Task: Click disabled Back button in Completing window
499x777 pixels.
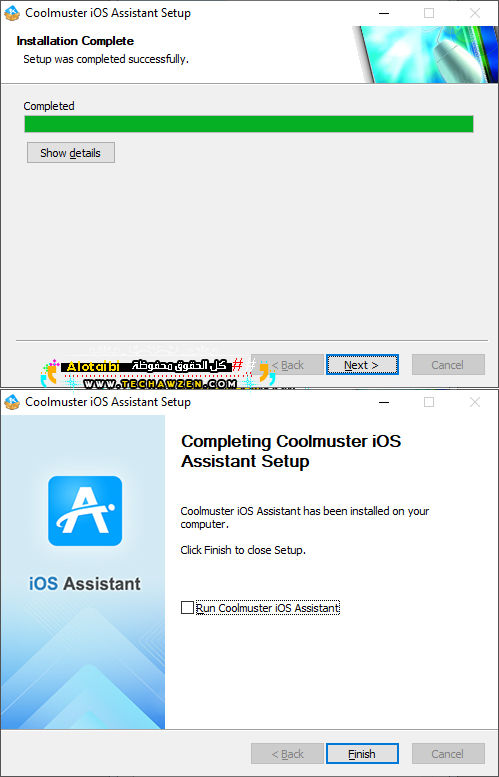Action: 287,754
